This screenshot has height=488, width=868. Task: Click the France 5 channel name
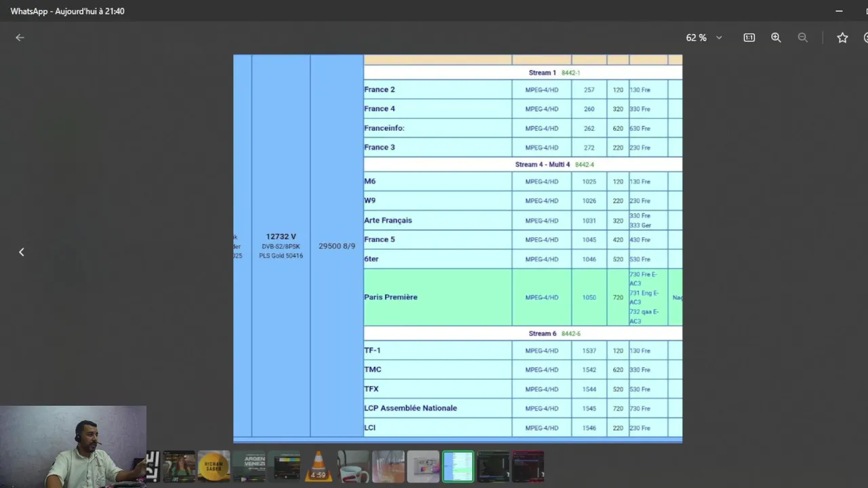click(379, 239)
